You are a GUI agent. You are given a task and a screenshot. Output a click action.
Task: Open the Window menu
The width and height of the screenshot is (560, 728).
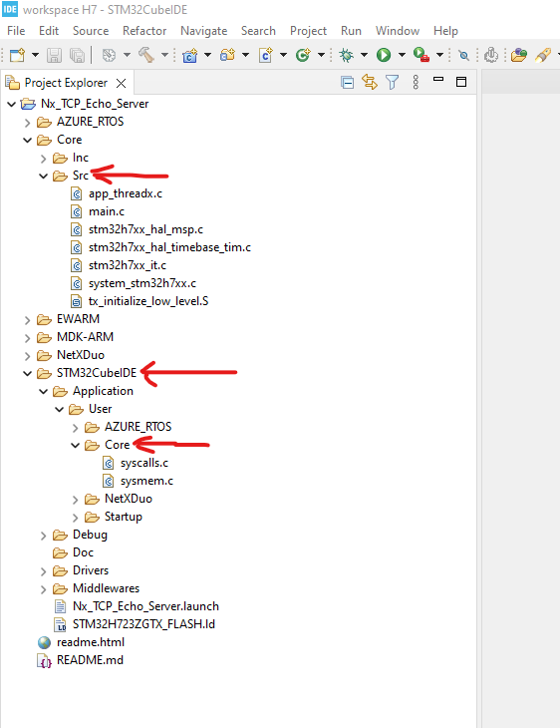pos(398,31)
